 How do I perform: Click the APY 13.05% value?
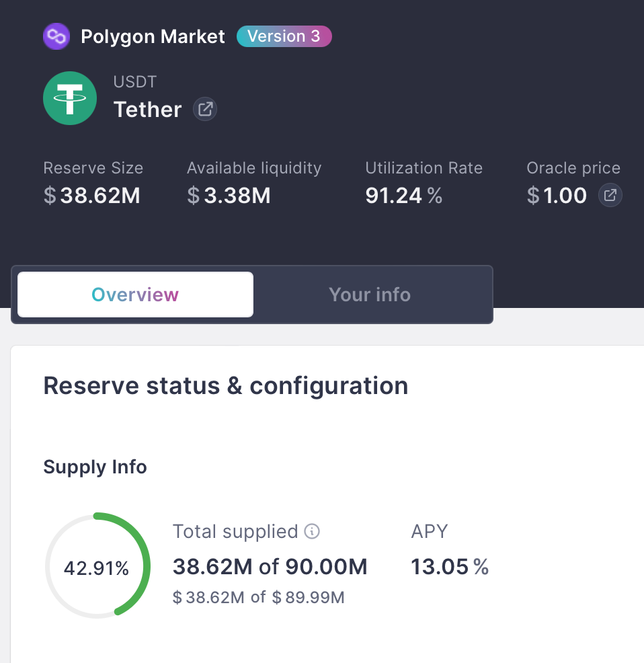click(x=450, y=566)
